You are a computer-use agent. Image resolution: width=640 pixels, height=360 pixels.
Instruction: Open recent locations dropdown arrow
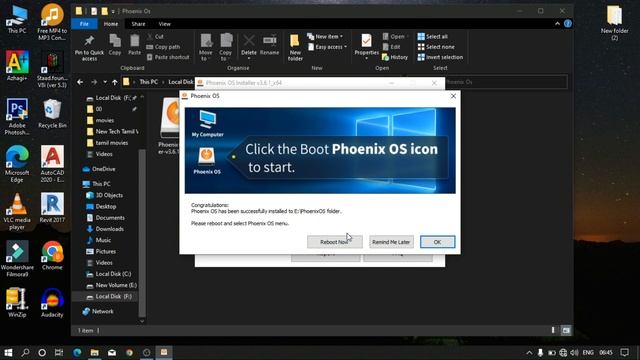105,82
